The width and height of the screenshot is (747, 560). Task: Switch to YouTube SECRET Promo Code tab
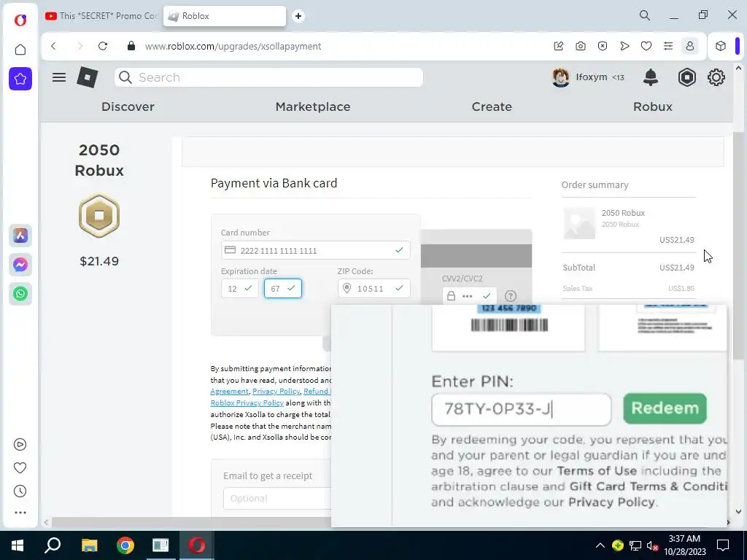[101, 16]
